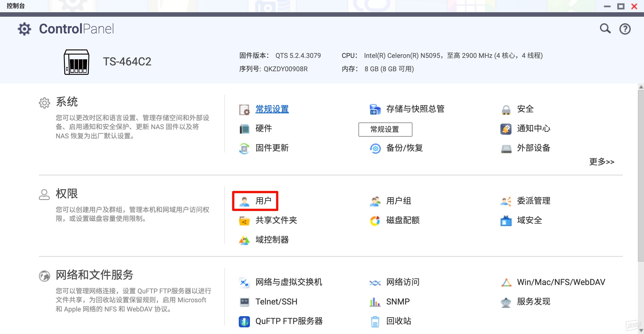Click the scrollbar down arrow
Screen dimensions: 644x334
point(641,330)
